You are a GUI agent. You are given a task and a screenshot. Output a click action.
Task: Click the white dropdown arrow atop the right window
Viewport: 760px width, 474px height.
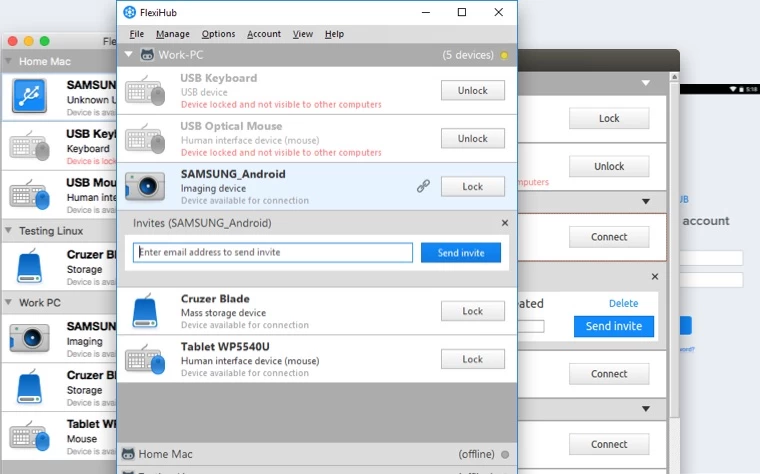(646, 83)
